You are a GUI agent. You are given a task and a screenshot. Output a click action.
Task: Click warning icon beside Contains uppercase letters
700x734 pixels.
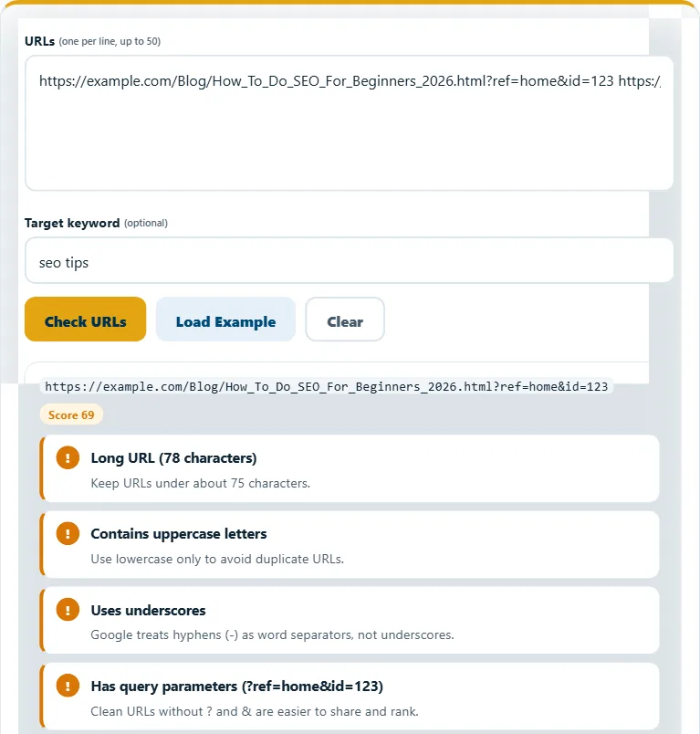pos(68,533)
